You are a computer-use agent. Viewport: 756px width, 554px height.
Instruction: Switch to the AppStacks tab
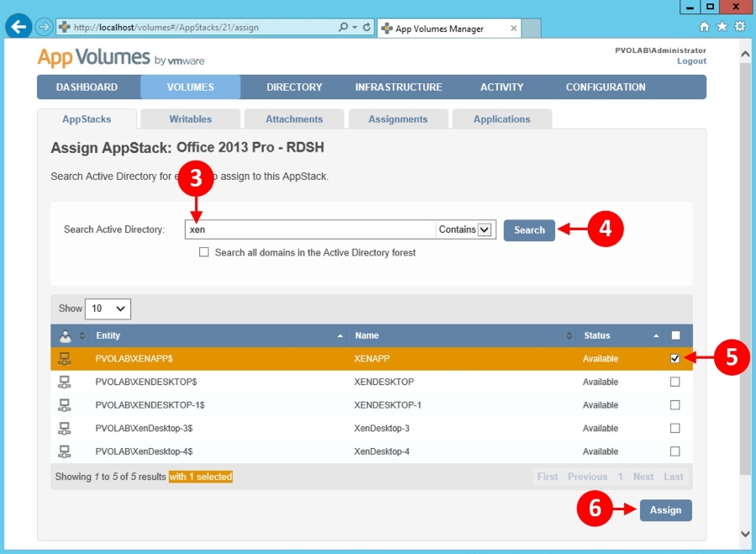click(x=87, y=119)
